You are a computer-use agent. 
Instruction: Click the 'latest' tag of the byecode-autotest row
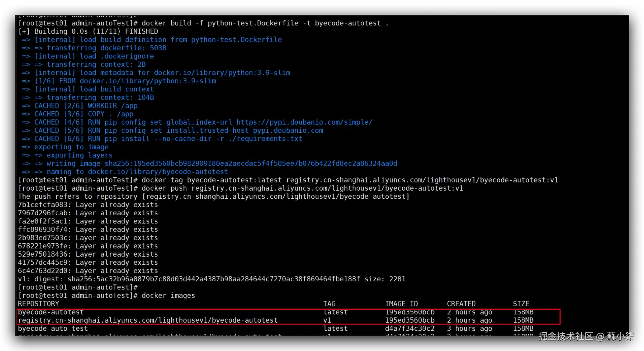pos(335,312)
